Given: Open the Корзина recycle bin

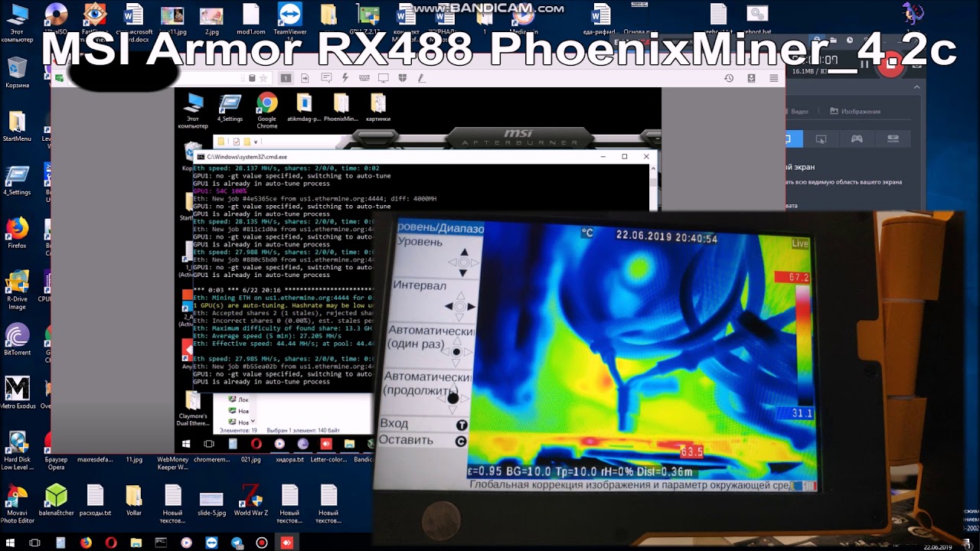Looking at the screenshot, I should [17, 70].
